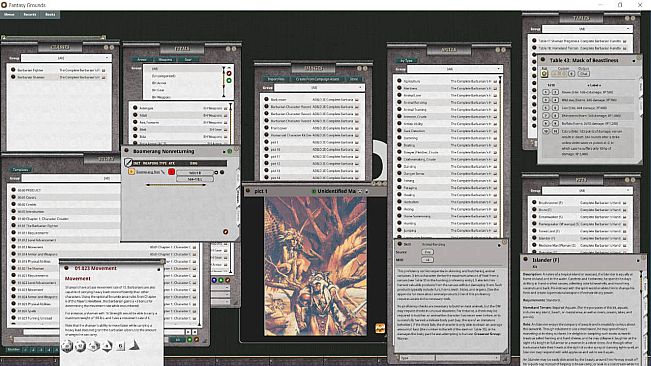Open link icon for Agriculture skill row
Image resolution: width=651 pixels, height=366 pixels.
(399, 81)
